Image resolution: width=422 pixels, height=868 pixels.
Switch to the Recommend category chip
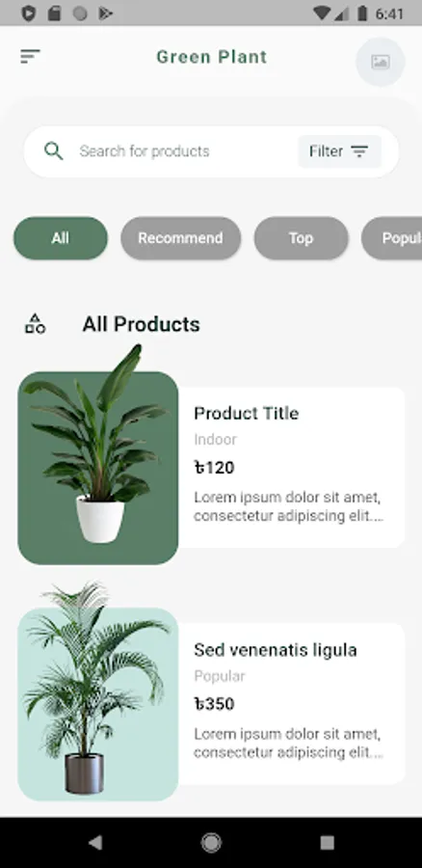click(x=181, y=238)
